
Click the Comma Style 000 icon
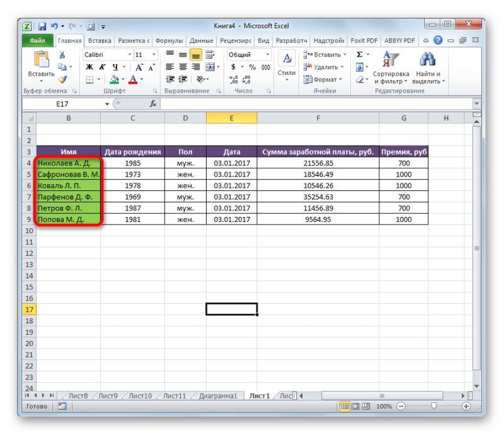(x=265, y=67)
